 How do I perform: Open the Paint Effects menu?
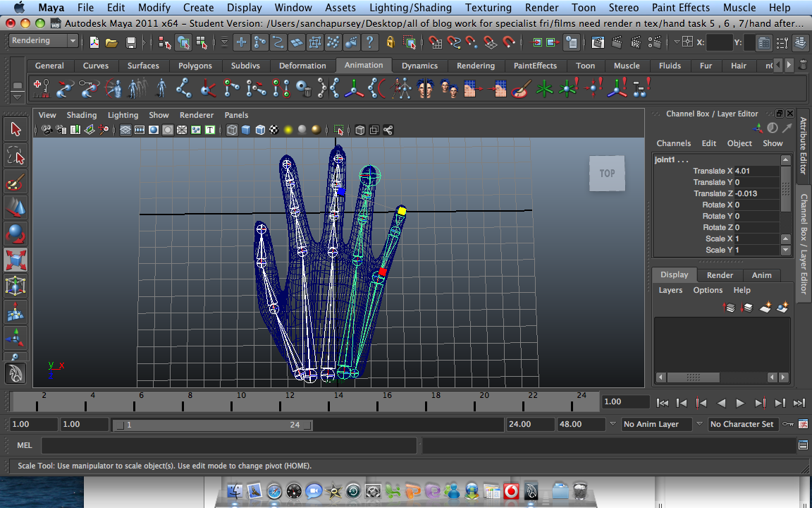coord(680,8)
